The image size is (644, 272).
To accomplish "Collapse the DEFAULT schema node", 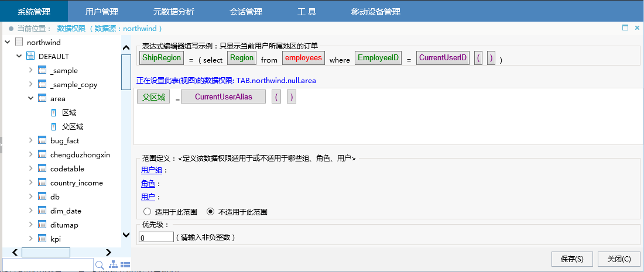I will point(19,56).
